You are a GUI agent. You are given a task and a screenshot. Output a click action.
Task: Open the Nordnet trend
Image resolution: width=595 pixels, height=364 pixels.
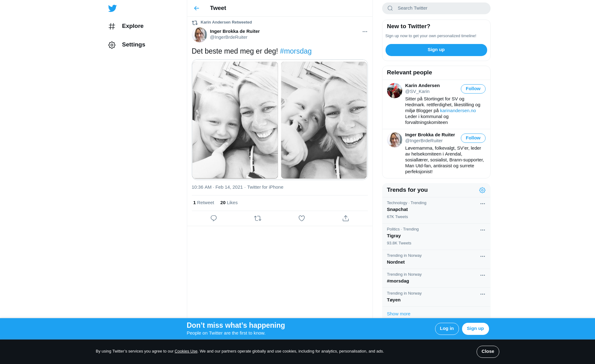point(436,259)
